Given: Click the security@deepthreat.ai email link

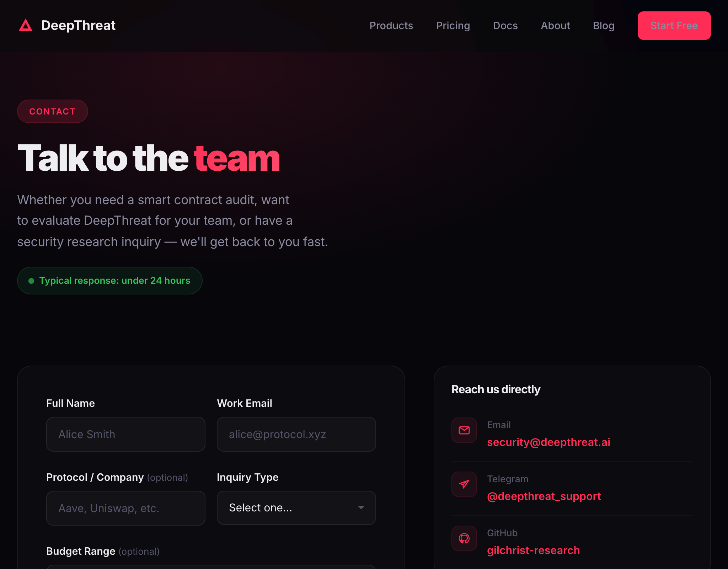Looking at the screenshot, I should [x=548, y=442].
